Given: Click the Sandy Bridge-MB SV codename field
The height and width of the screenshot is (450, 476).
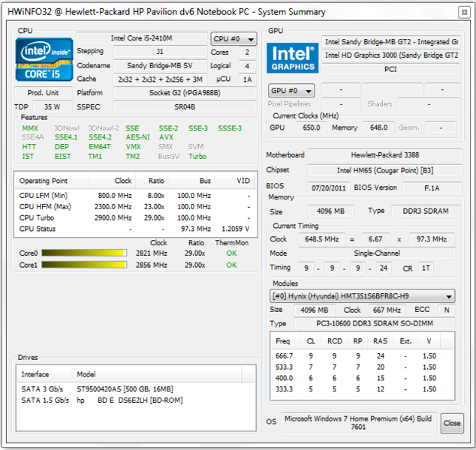Looking at the screenshot, I should coord(160,65).
